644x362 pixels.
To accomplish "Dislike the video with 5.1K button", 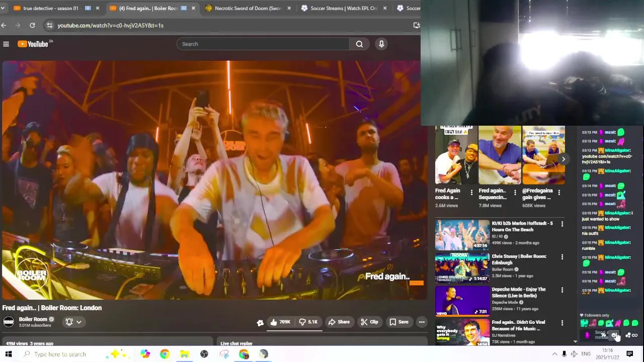I will tap(308, 322).
